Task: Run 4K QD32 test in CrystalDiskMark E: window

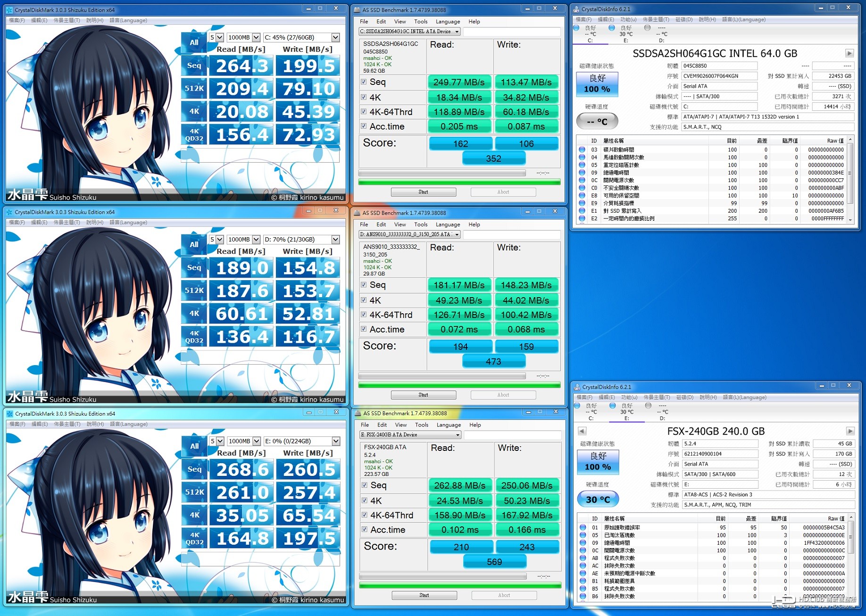Action: [194, 538]
